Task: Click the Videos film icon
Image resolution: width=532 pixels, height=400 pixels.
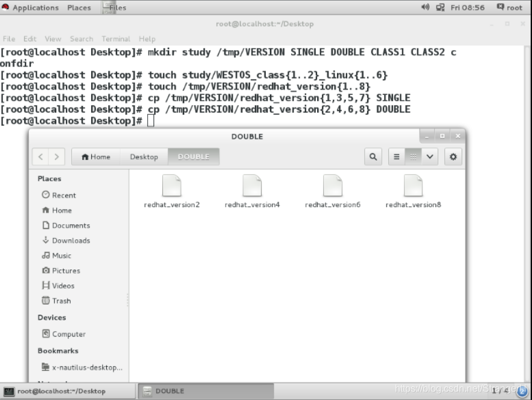Action: (x=45, y=285)
